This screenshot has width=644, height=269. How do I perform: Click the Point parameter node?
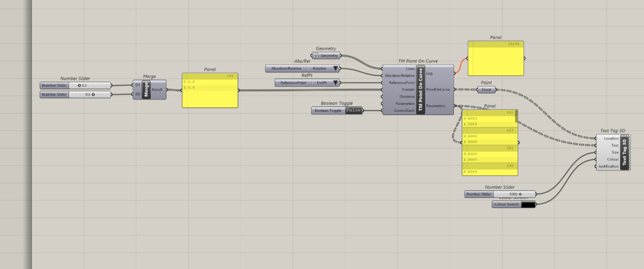click(486, 90)
